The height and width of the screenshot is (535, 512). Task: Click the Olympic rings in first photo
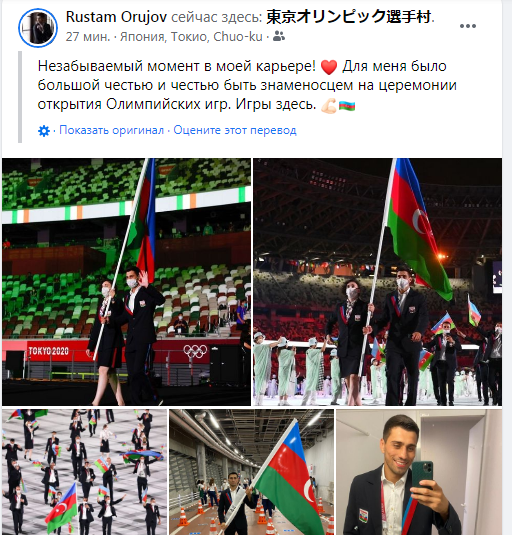coord(195,351)
